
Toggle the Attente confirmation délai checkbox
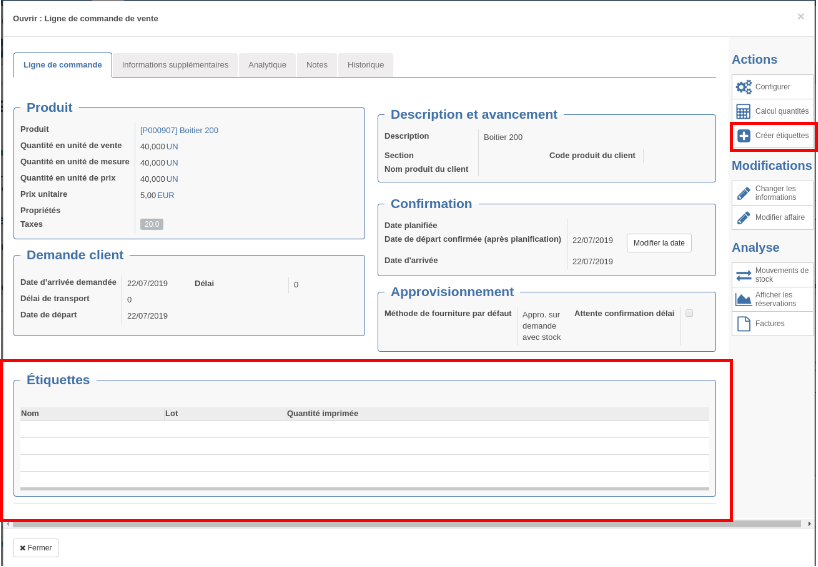click(x=689, y=313)
